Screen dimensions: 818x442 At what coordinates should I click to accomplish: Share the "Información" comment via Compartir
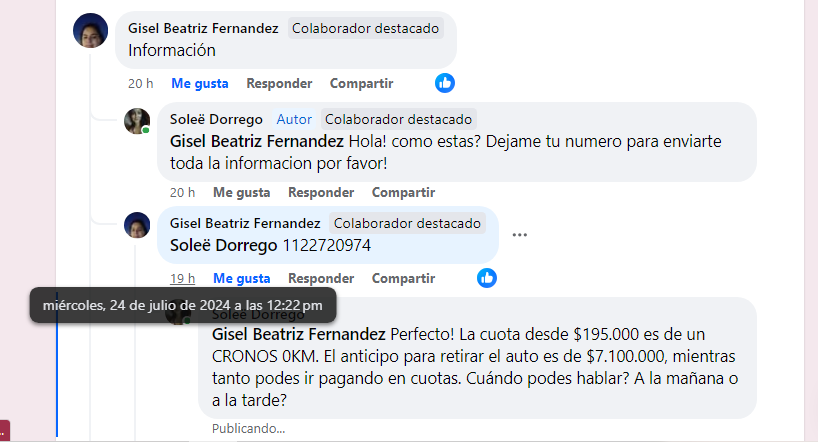[x=361, y=84]
